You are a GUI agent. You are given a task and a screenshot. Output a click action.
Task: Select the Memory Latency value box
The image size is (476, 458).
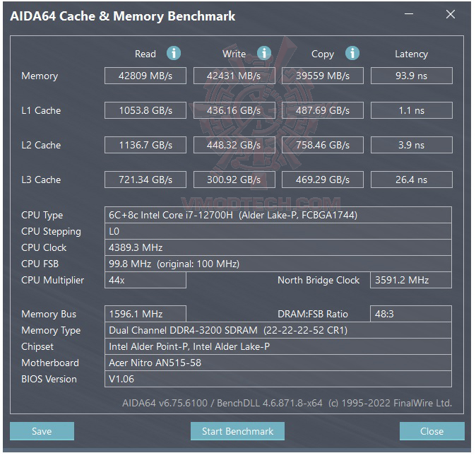pyautogui.click(x=411, y=76)
